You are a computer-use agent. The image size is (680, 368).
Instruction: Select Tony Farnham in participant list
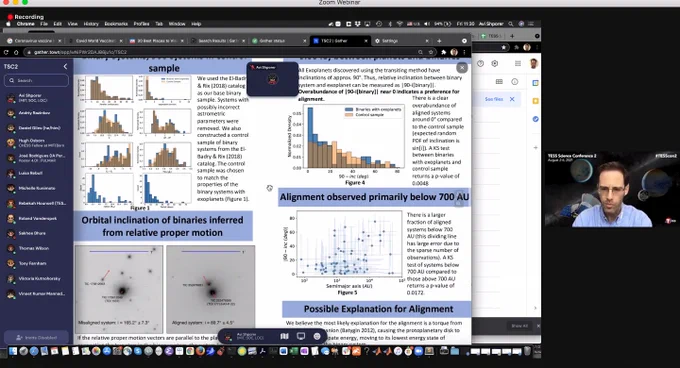[x=36, y=263]
